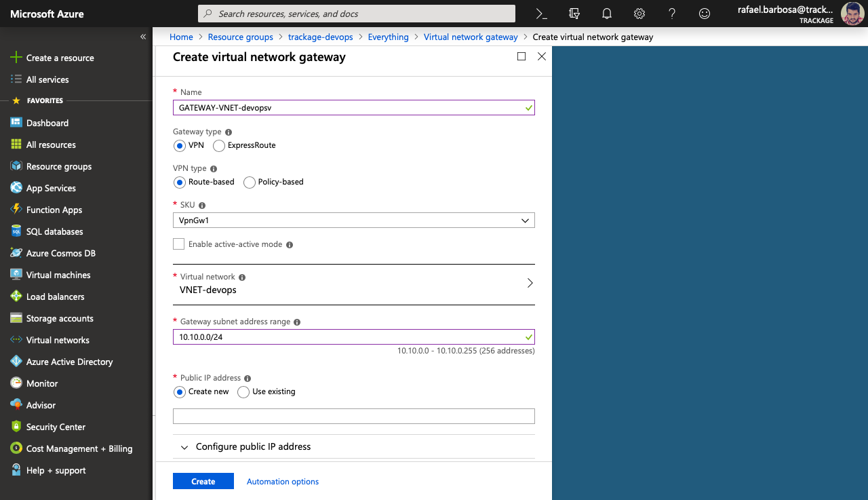Show info tooltip next to SKU label

[x=202, y=206]
